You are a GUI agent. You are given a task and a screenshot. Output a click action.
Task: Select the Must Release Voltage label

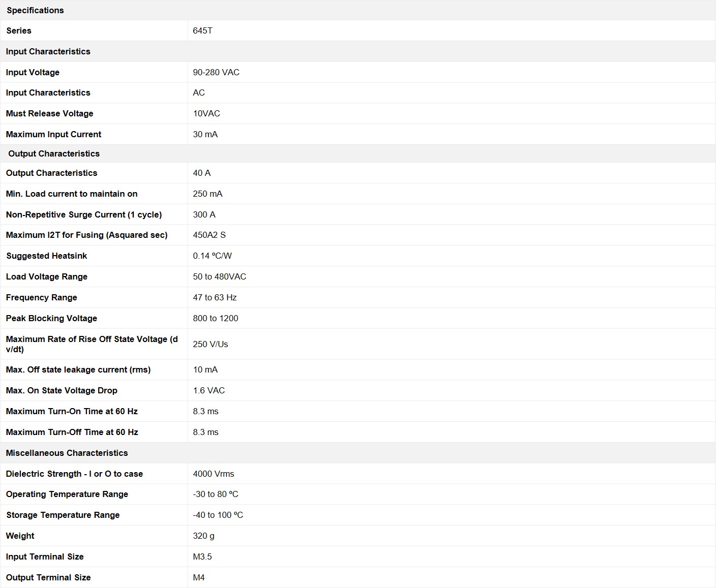tap(49, 113)
